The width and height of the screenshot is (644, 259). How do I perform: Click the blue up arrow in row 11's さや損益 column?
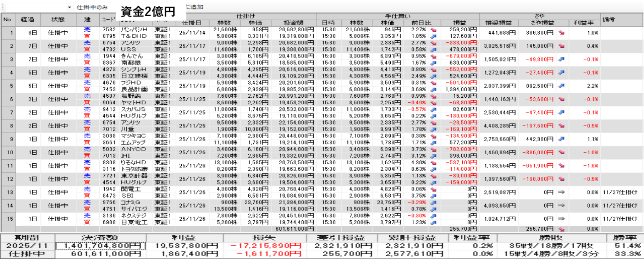(561, 165)
